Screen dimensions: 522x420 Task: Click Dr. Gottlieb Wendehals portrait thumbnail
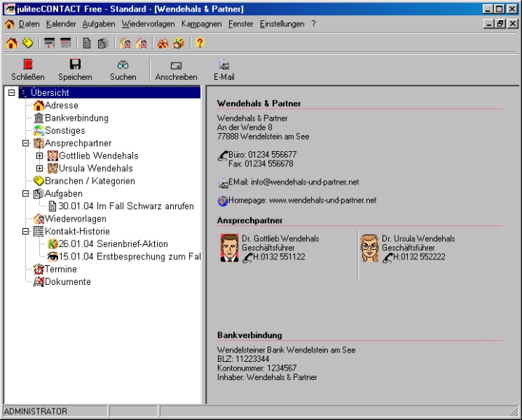coord(230,248)
